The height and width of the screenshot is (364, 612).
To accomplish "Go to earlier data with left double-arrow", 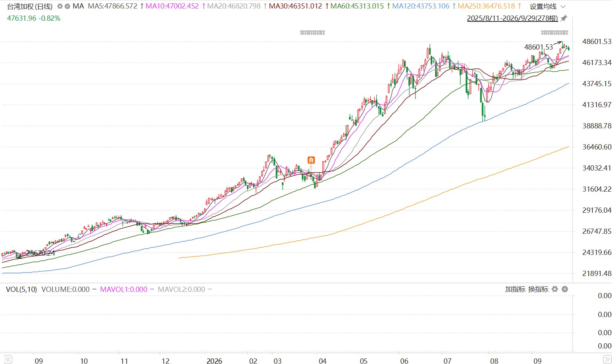I will click(8, 359).
